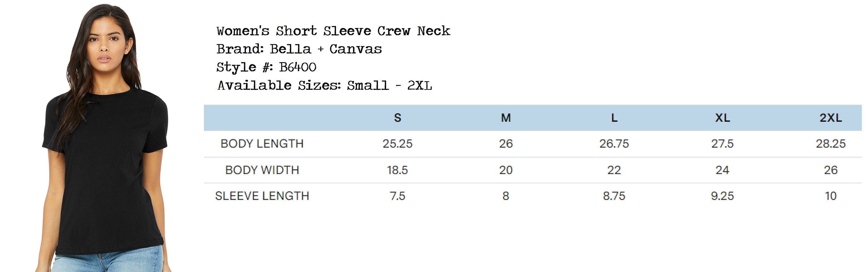This screenshot has width=868, height=272.
Task: Click the 10 sleeve length for 2XL
Action: tap(831, 196)
